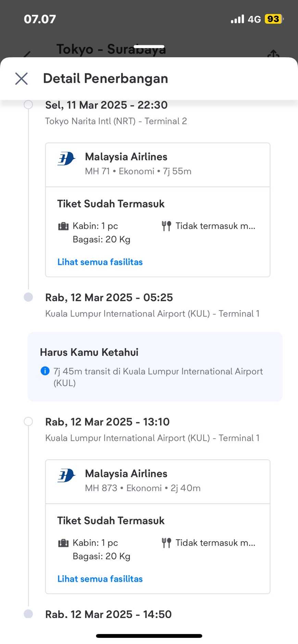Screen dimensions: 298x644
Task: Select the Tokyo Narita departure timeline marker
Action: [28, 104]
